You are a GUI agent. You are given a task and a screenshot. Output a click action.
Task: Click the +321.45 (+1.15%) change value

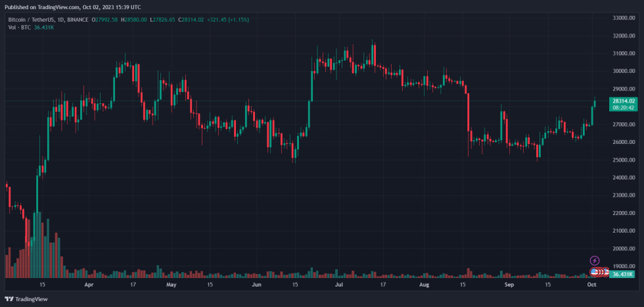pos(228,20)
